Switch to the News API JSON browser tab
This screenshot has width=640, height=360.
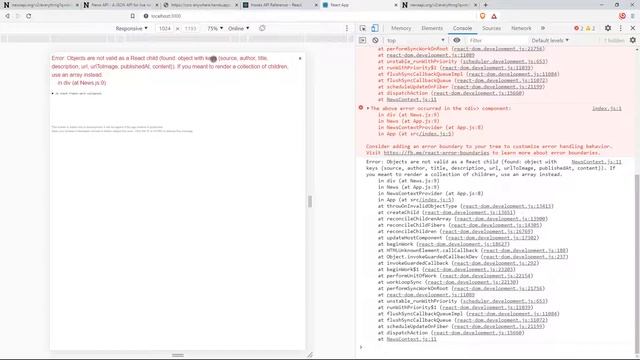click(x=120, y=5)
